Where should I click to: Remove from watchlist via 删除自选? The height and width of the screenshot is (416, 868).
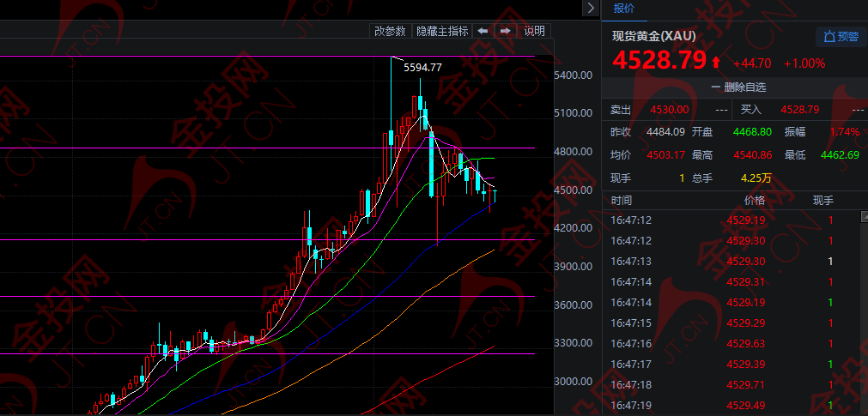pyautogui.click(x=738, y=87)
